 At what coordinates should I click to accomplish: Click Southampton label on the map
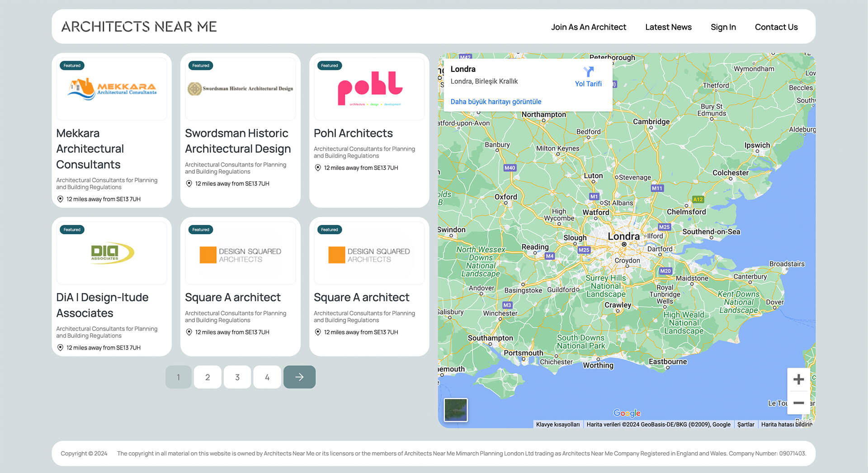490,338
